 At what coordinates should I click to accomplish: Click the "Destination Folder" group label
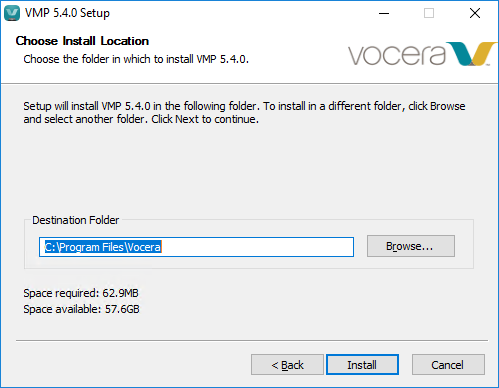pos(75,220)
